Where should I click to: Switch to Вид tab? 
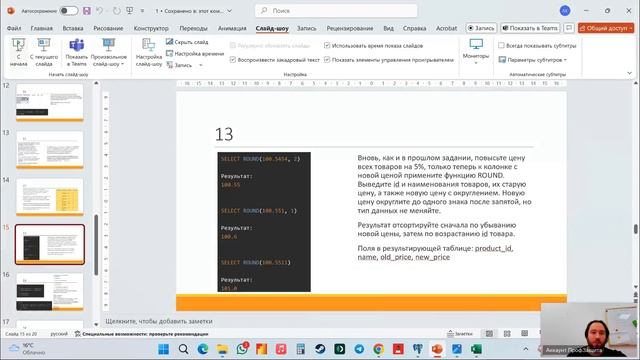(389, 28)
